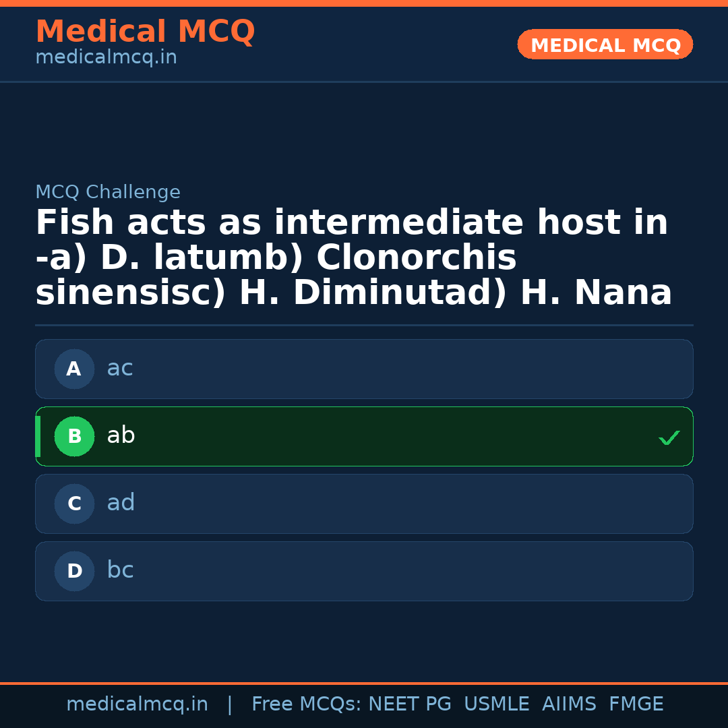The image size is (728, 728).
Task: Click the green B option badge
Action: [x=74, y=437]
